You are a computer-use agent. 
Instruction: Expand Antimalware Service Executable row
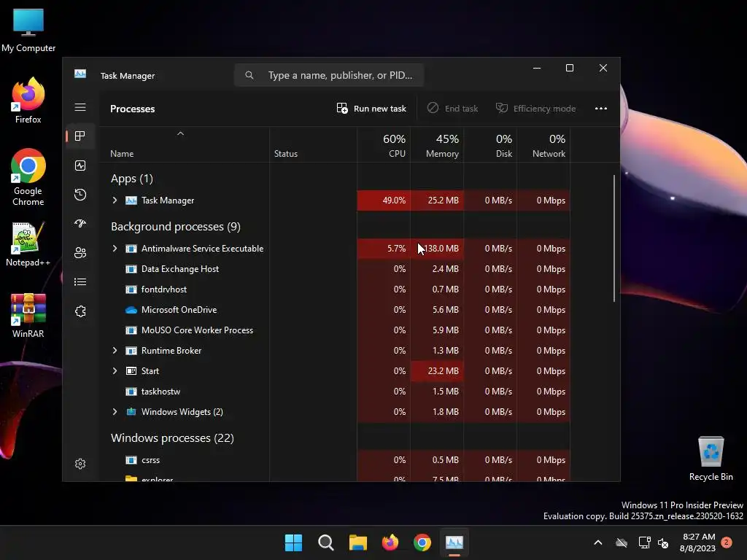coord(115,249)
